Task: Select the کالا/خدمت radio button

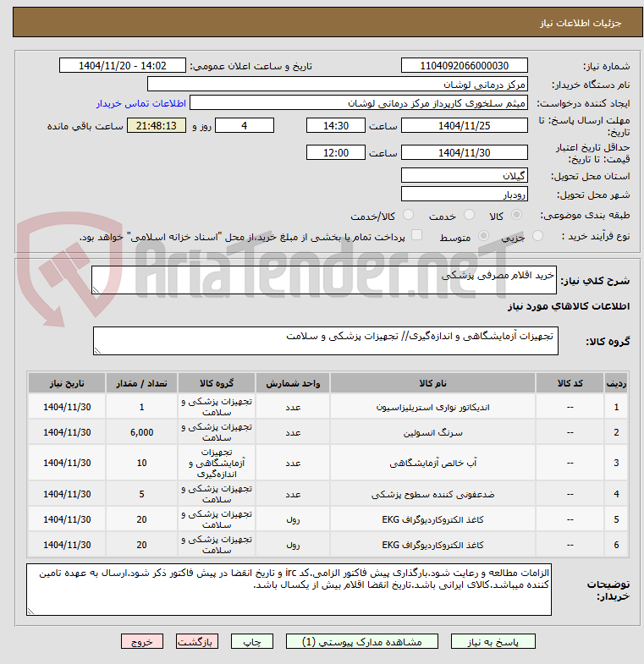Action: [408, 215]
